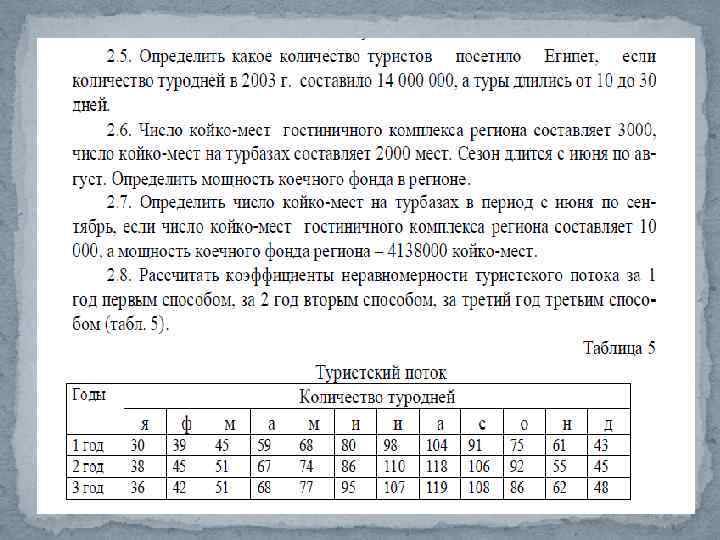Screen dimensions: 720x540
Task: Click the cell with value 118
Action: 436,466
